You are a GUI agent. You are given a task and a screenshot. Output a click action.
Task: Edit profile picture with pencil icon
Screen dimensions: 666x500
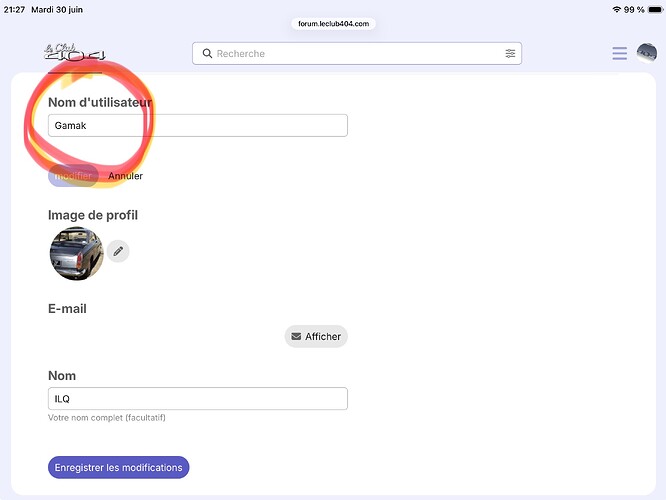(118, 251)
